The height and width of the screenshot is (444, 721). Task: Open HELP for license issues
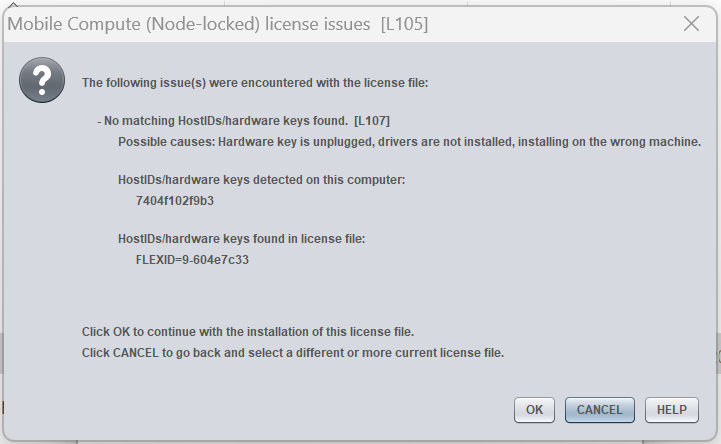[671, 410]
